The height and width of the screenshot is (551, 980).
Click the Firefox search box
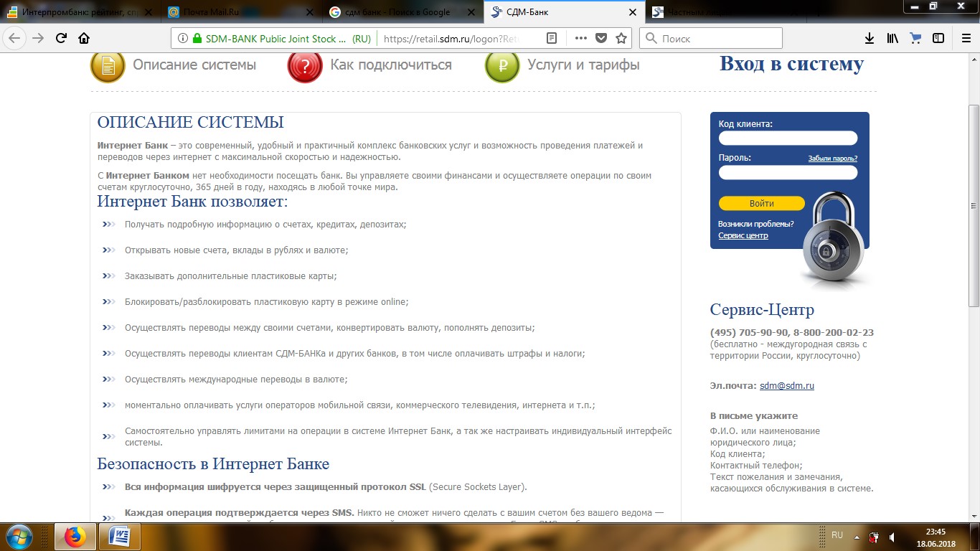click(x=711, y=39)
